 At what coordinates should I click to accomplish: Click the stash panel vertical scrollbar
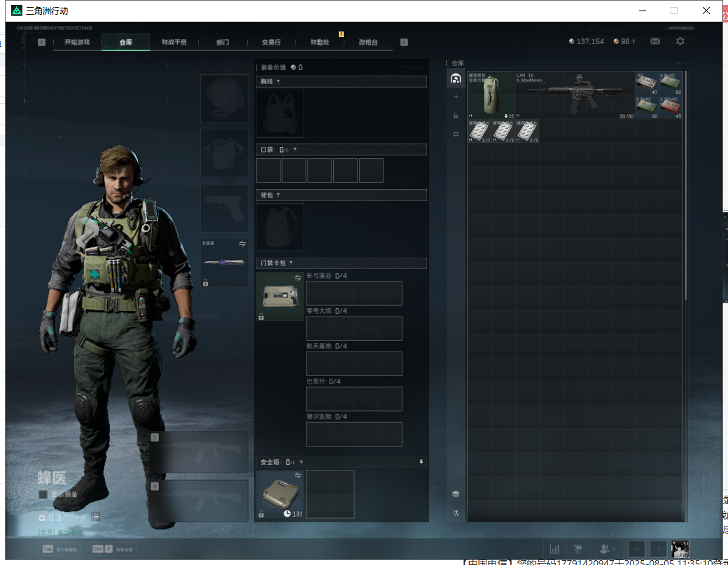click(x=685, y=186)
